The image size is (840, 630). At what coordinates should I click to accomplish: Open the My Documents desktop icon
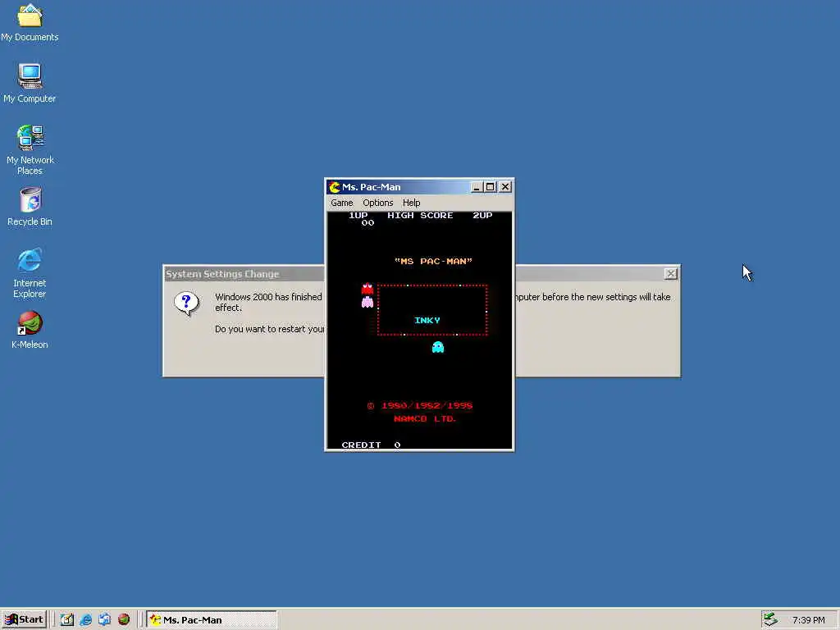(30, 22)
